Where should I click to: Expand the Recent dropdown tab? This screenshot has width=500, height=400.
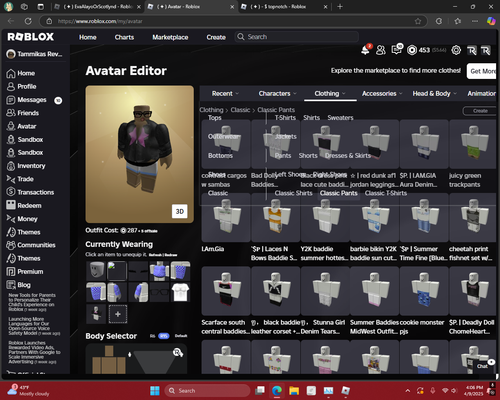pyautogui.click(x=225, y=94)
